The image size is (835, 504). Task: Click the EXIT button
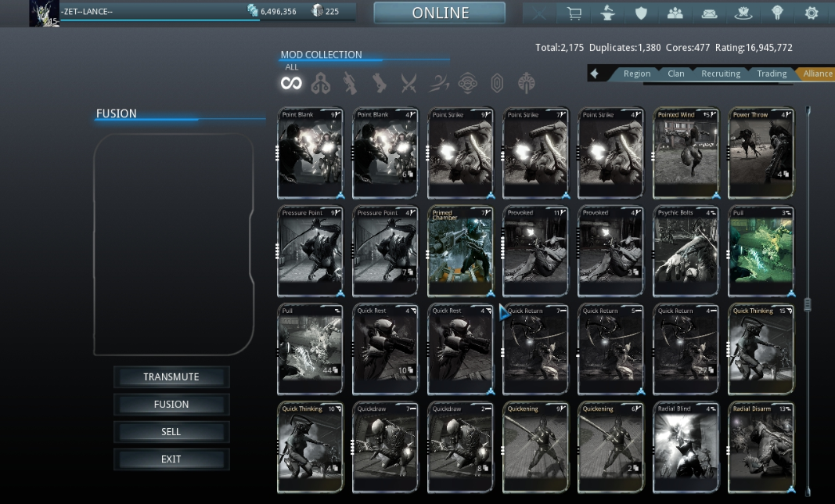(171, 459)
